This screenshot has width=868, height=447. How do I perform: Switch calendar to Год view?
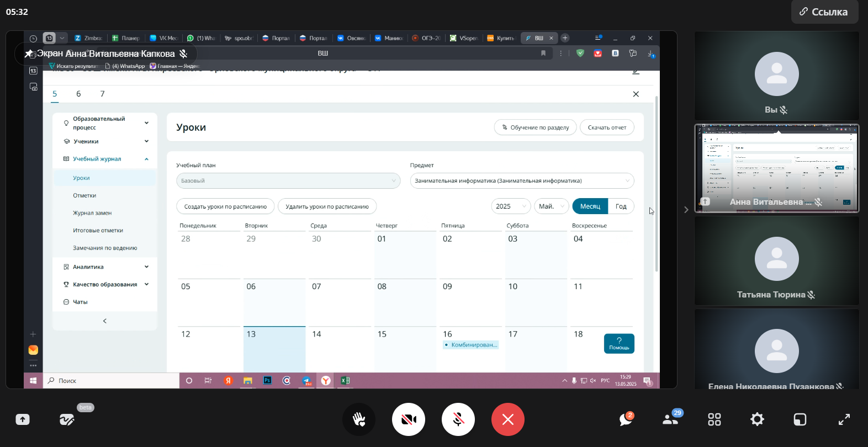pos(621,206)
